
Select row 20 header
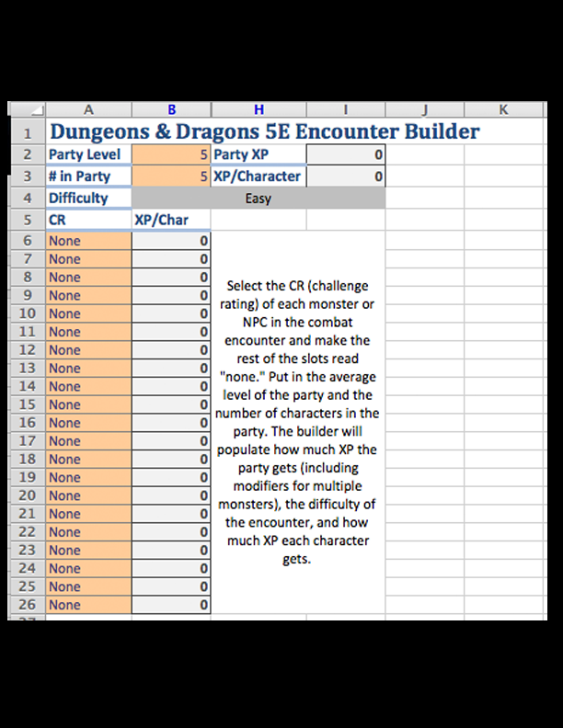pyautogui.click(x=28, y=495)
